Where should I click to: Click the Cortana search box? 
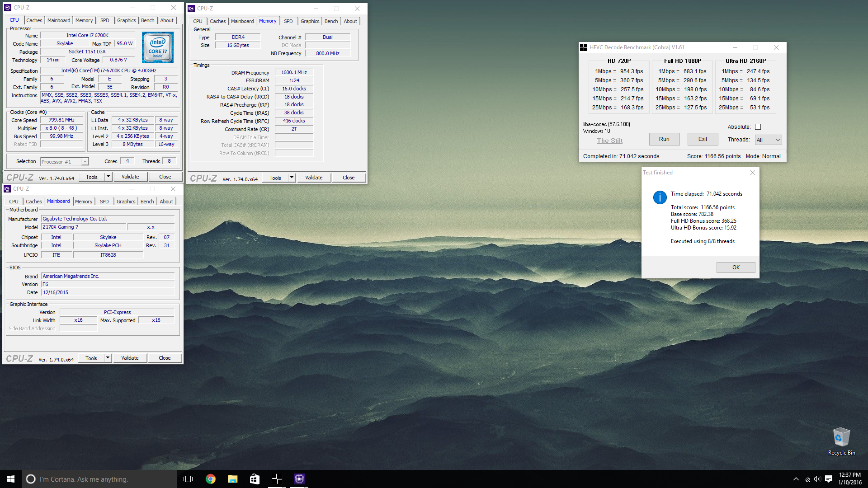[99, 479]
